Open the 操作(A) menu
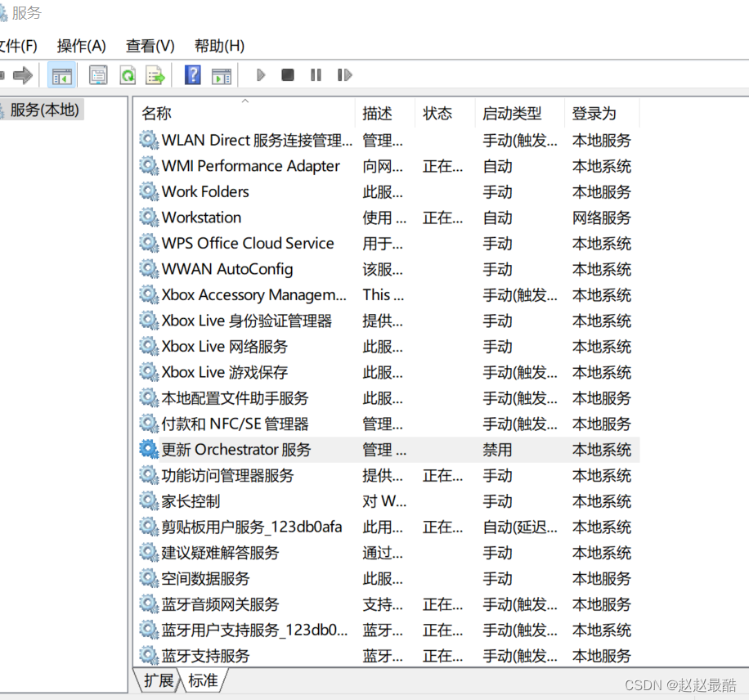The height and width of the screenshot is (700, 749). point(81,46)
